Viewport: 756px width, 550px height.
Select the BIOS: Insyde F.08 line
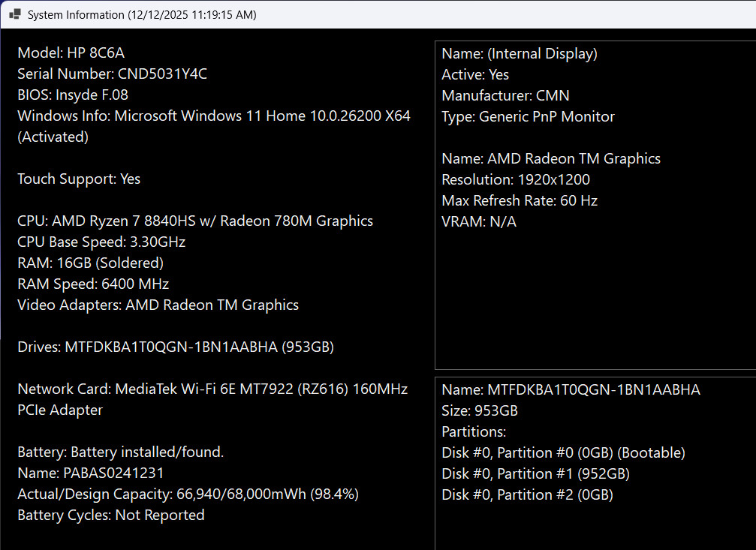pos(73,95)
